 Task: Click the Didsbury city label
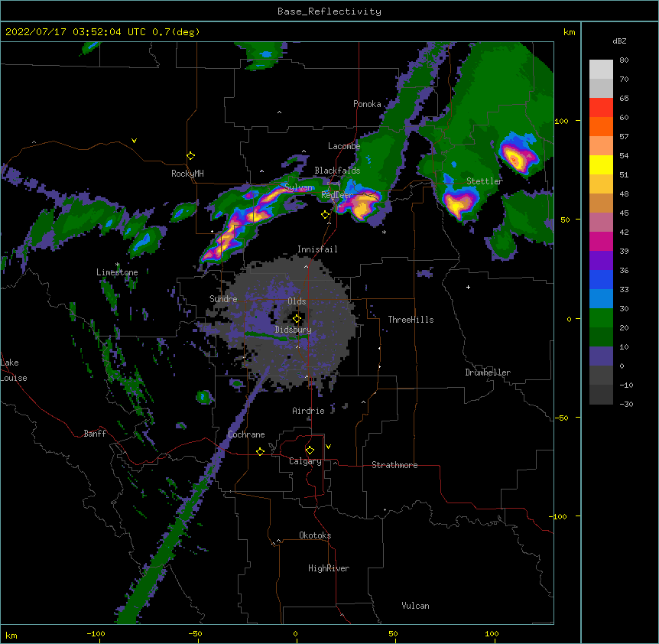294,330
